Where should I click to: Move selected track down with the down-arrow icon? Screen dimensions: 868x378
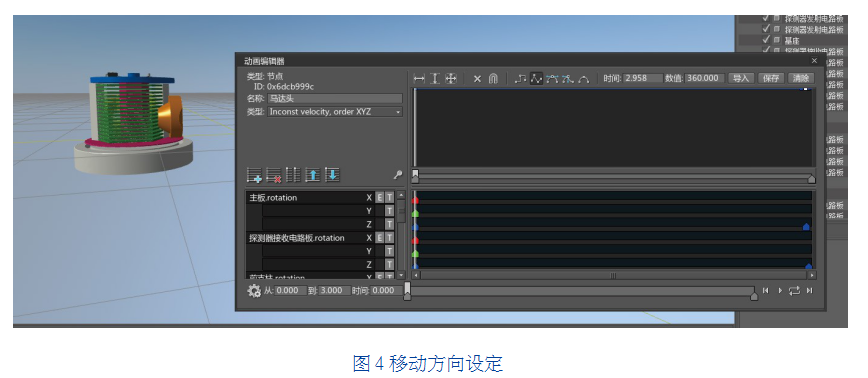tap(332, 175)
